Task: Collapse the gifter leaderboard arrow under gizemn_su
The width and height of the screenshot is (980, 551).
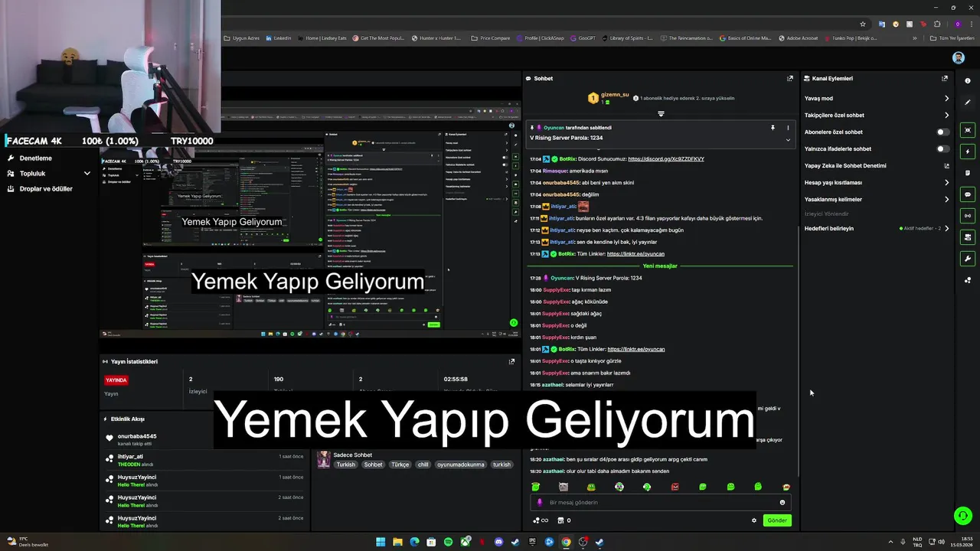Action: [x=661, y=113]
